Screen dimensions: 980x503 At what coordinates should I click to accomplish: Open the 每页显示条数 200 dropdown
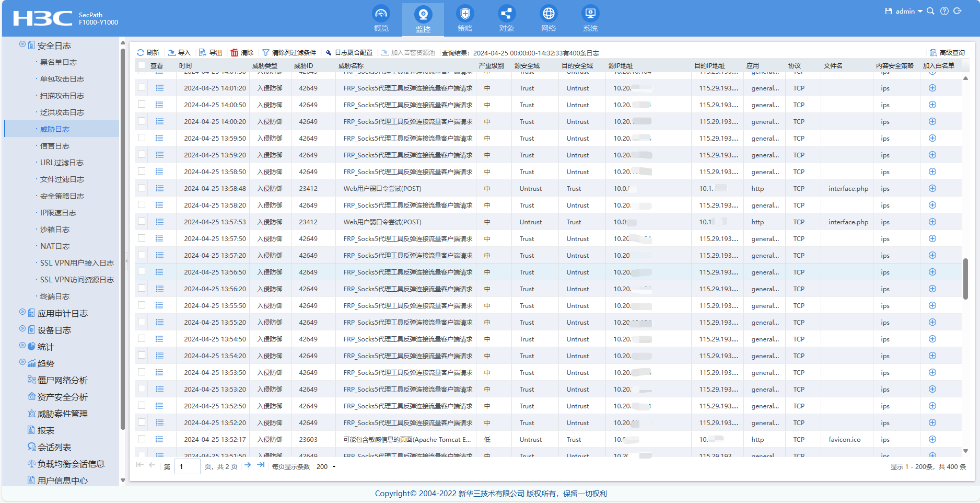point(326,466)
